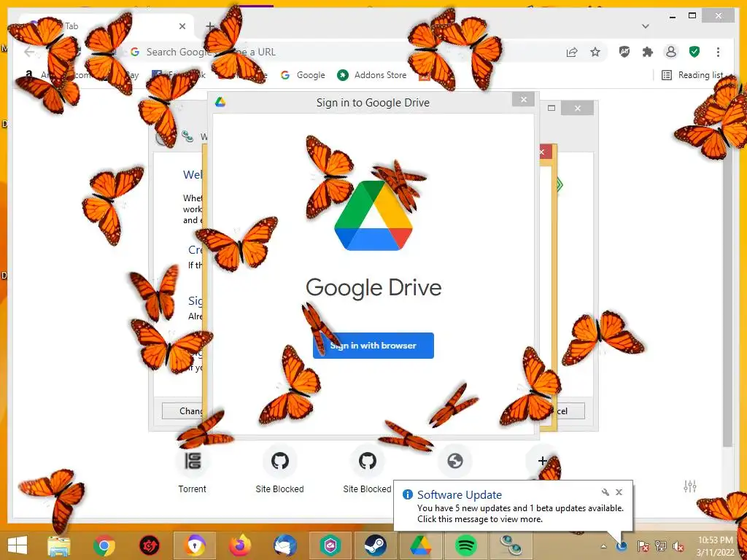
Task: Open the Chrome profile avatar
Action: pyautogui.click(x=671, y=52)
